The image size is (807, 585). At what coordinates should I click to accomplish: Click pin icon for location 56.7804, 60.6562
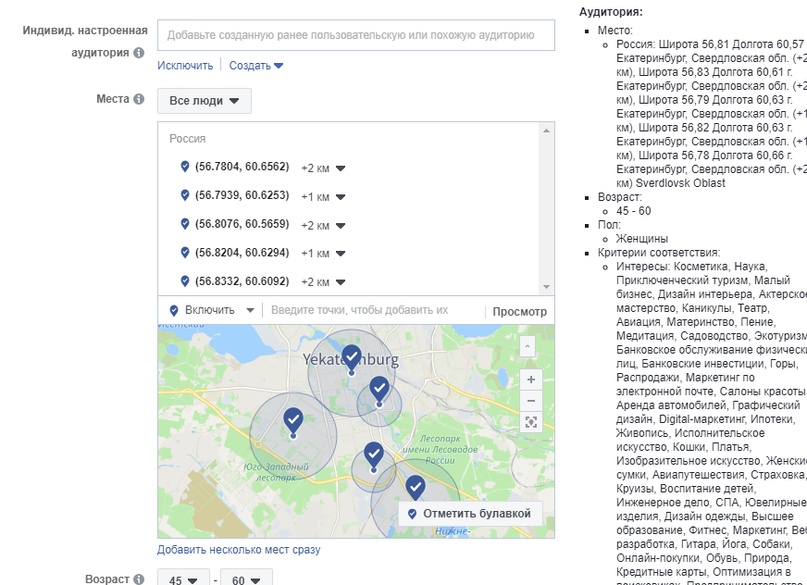pos(185,166)
